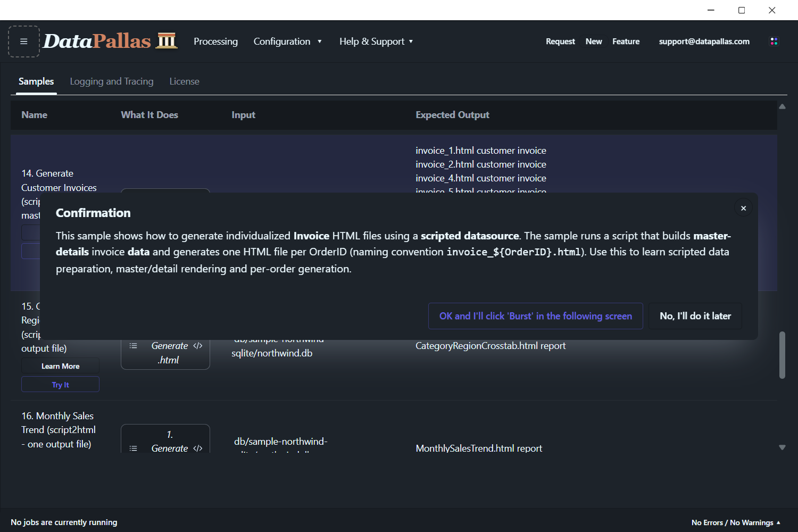
Task: Click the DataPallas logo
Action: click(x=110, y=41)
